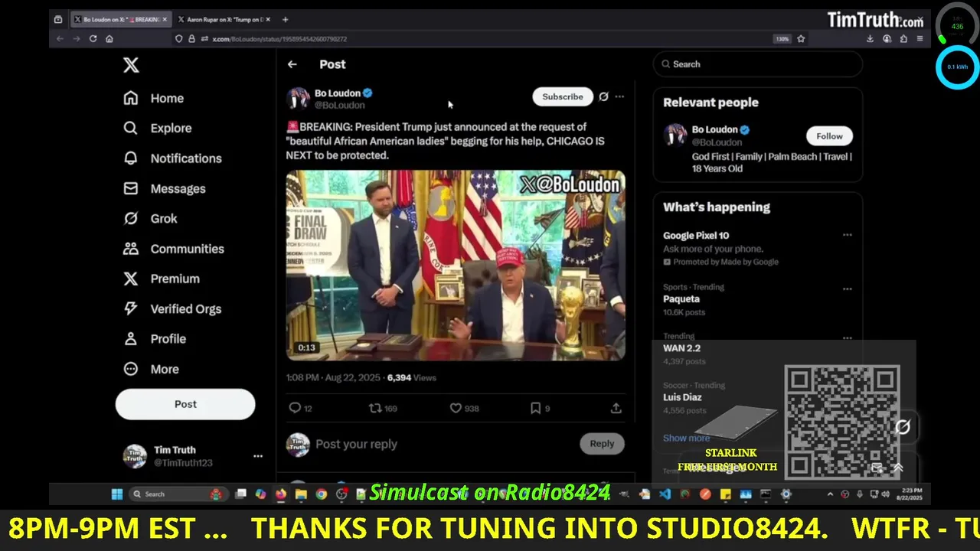Open the Notifications page
980x551 pixels.
[172, 158]
